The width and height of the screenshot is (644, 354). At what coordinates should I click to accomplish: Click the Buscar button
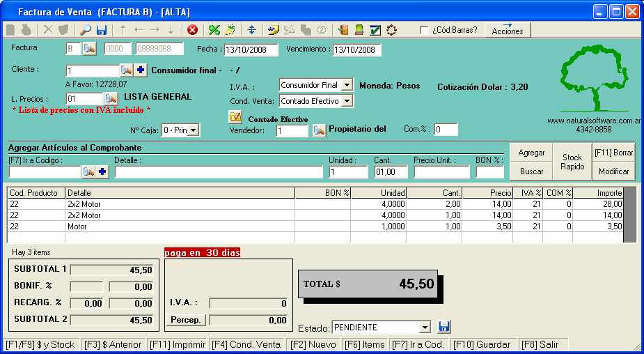pyautogui.click(x=531, y=171)
